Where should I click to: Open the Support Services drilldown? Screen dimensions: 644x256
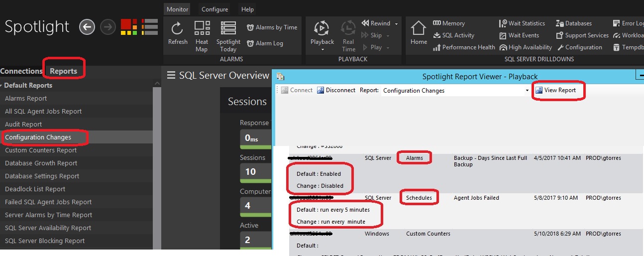pyautogui.click(x=583, y=35)
